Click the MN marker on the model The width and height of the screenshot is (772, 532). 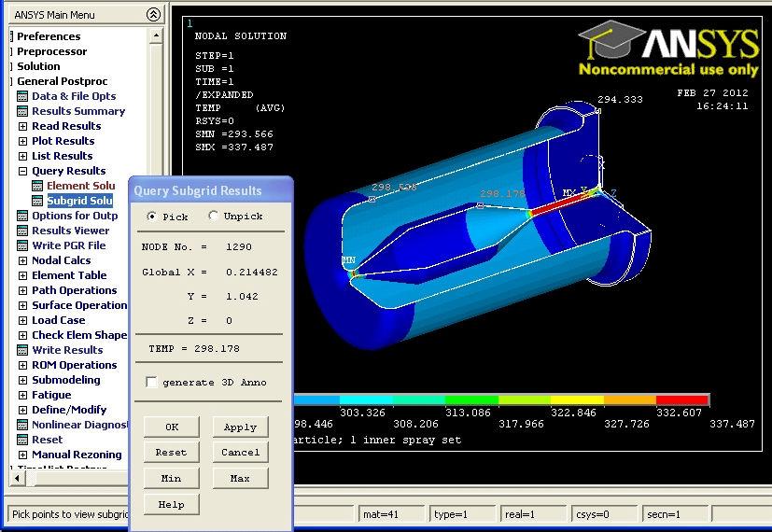pos(348,259)
